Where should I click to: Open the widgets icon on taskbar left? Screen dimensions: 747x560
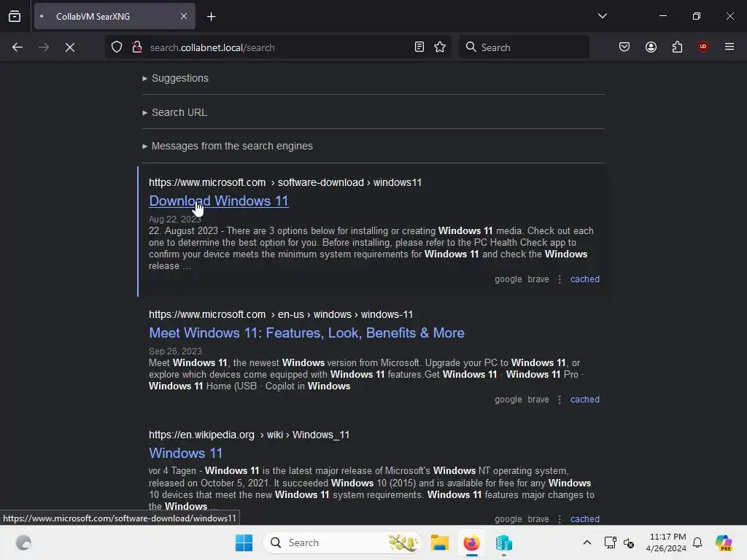pos(23,542)
